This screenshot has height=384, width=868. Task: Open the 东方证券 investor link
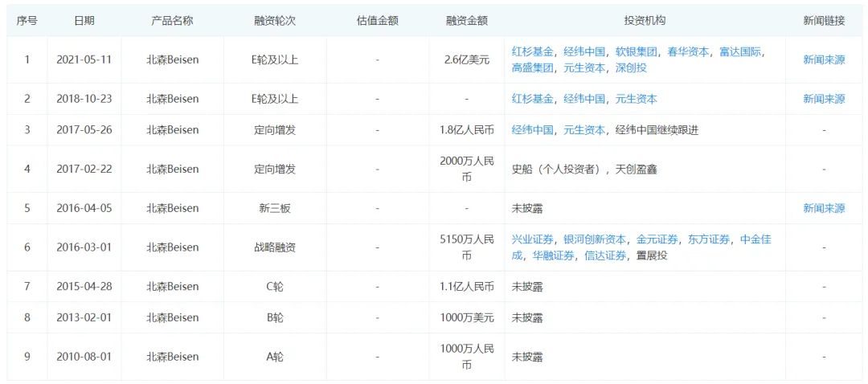tap(709, 239)
